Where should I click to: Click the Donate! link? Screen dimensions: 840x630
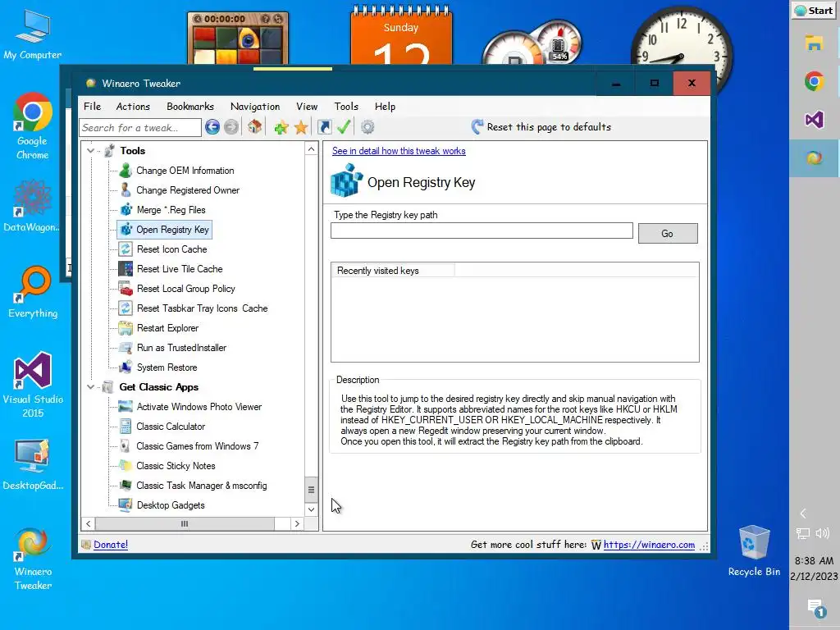click(x=111, y=545)
